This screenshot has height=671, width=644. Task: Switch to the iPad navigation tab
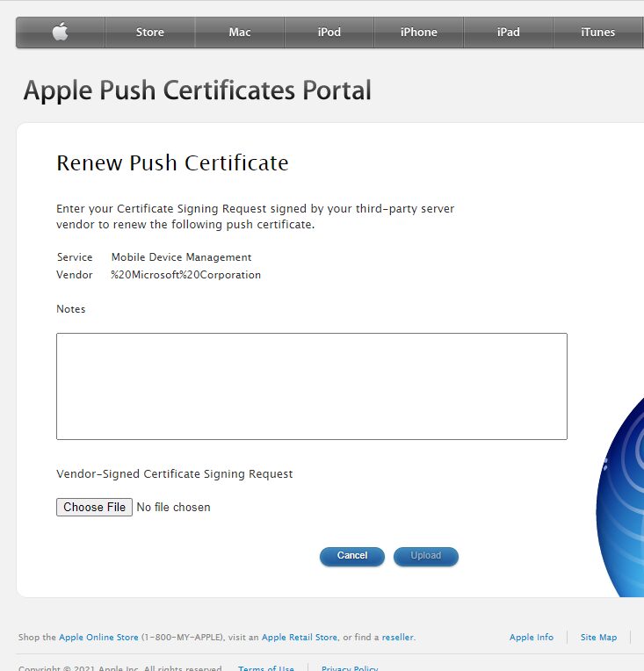(x=508, y=32)
